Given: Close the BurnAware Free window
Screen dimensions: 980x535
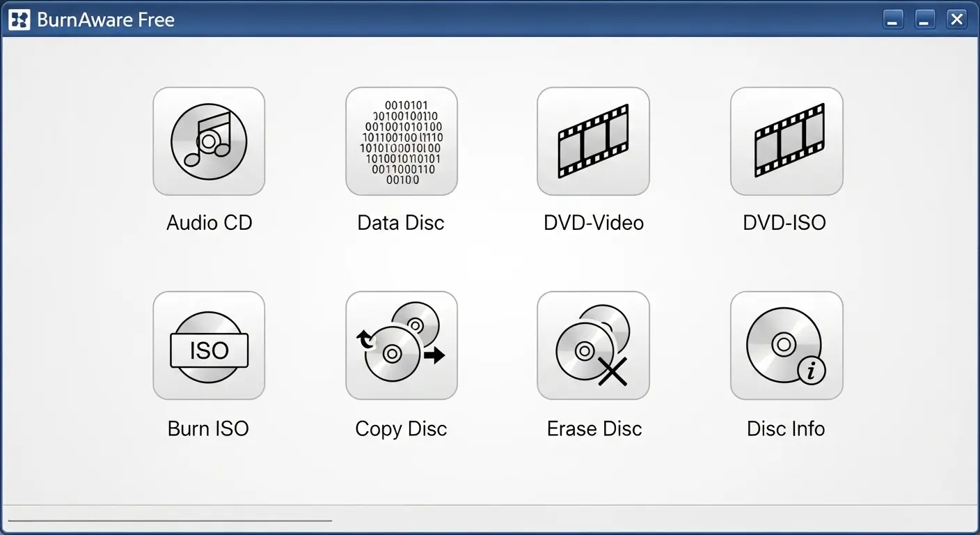Looking at the screenshot, I should click(957, 20).
